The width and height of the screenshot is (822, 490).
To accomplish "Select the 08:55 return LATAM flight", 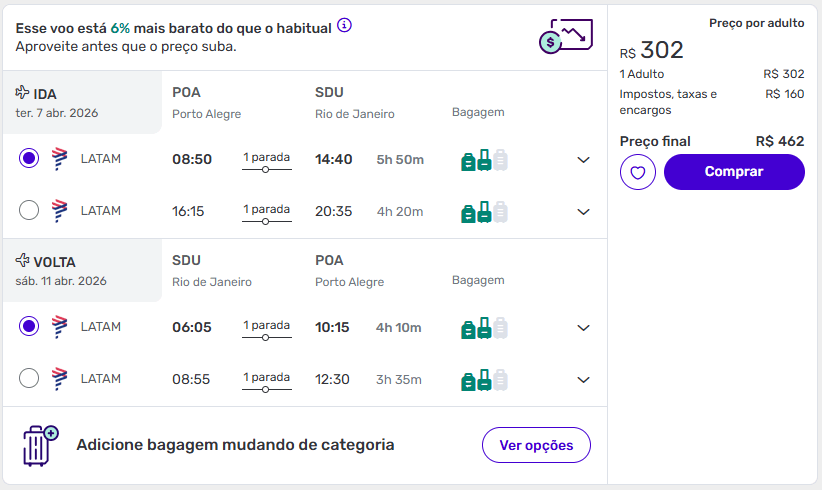I will pos(29,379).
